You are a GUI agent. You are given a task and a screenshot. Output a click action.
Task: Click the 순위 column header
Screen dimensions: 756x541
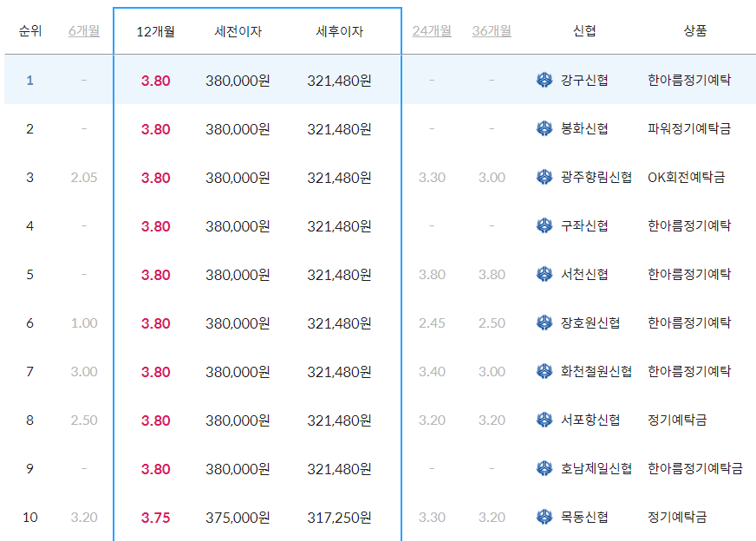click(x=29, y=31)
